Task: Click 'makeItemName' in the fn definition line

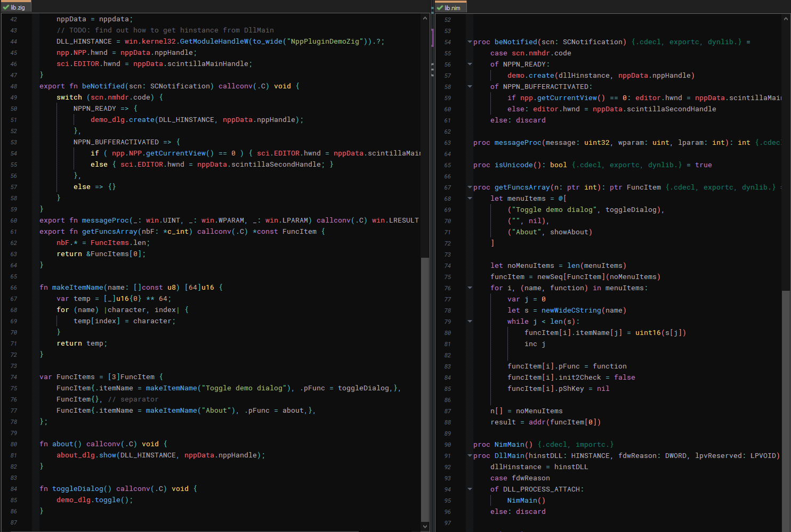Action: pyautogui.click(x=78, y=288)
